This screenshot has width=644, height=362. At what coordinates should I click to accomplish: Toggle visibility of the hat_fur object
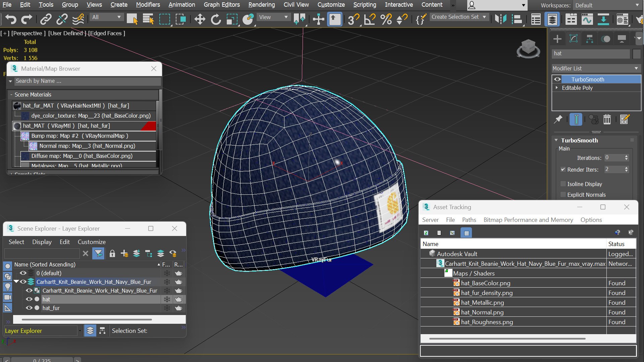(x=29, y=308)
